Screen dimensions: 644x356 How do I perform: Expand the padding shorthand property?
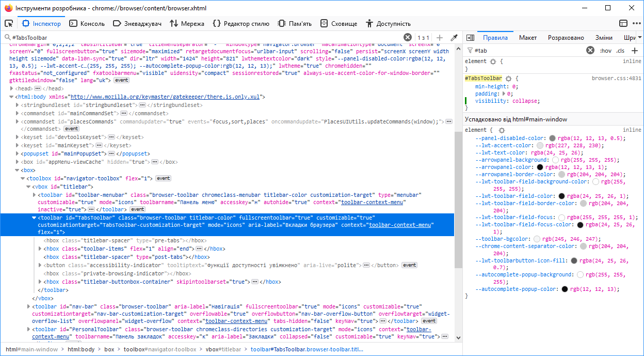point(504,94)
